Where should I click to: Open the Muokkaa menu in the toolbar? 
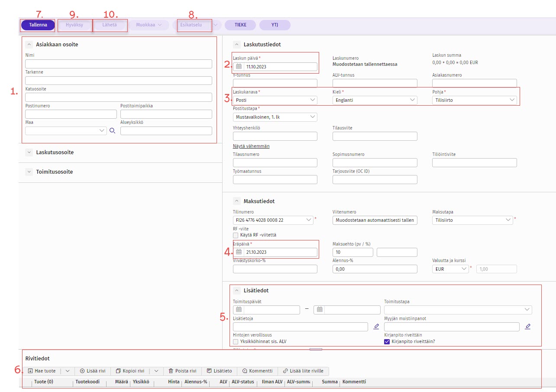pos(149,25)
